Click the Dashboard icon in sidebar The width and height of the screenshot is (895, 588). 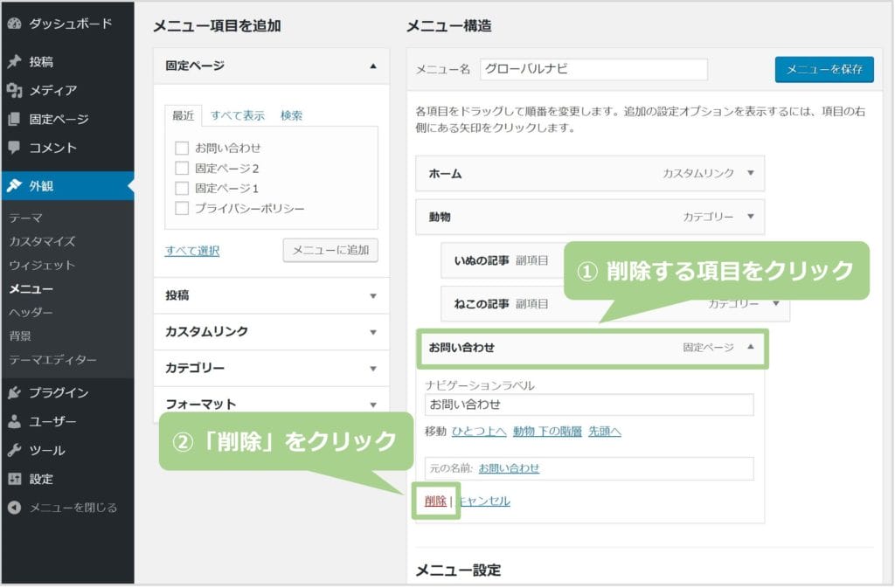coord(14,24)
